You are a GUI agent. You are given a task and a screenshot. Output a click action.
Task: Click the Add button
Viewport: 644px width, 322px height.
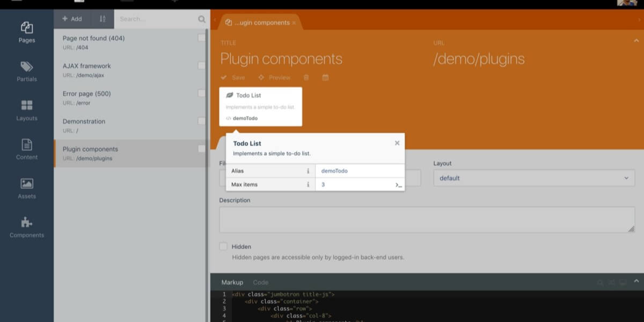(x=72, y=19)
